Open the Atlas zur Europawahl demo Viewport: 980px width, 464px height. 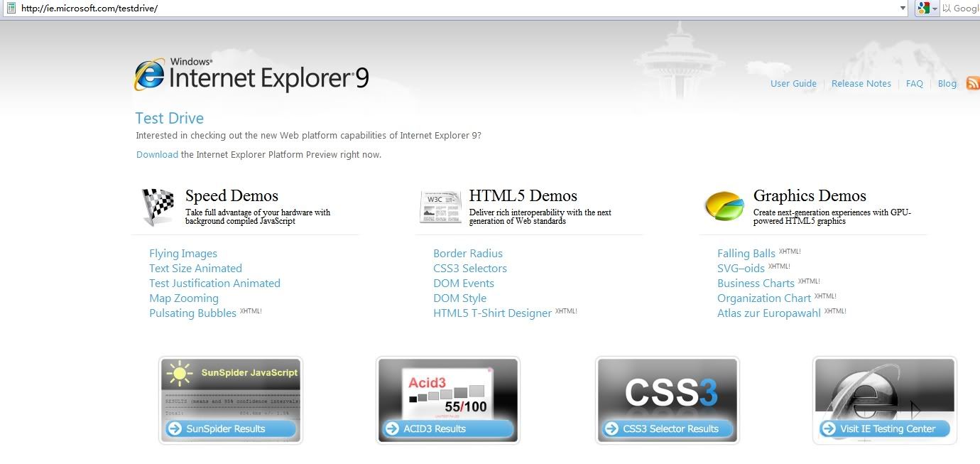click(769, 313)
